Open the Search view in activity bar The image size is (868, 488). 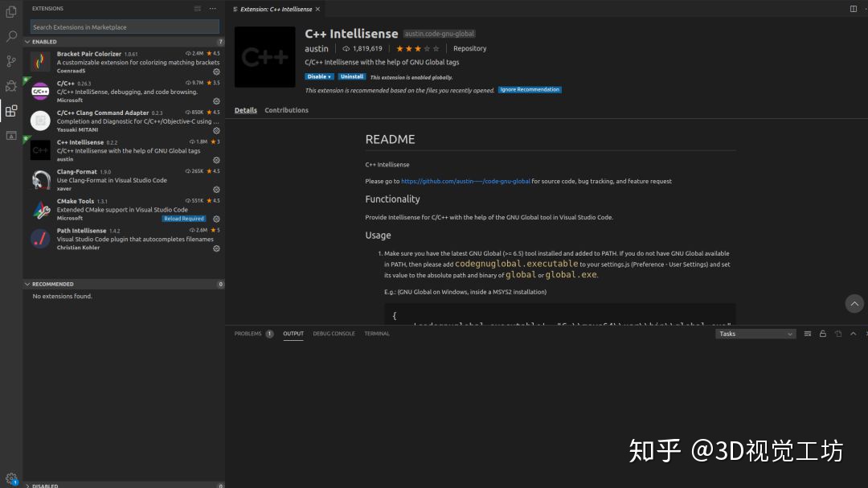click(11, 36)
